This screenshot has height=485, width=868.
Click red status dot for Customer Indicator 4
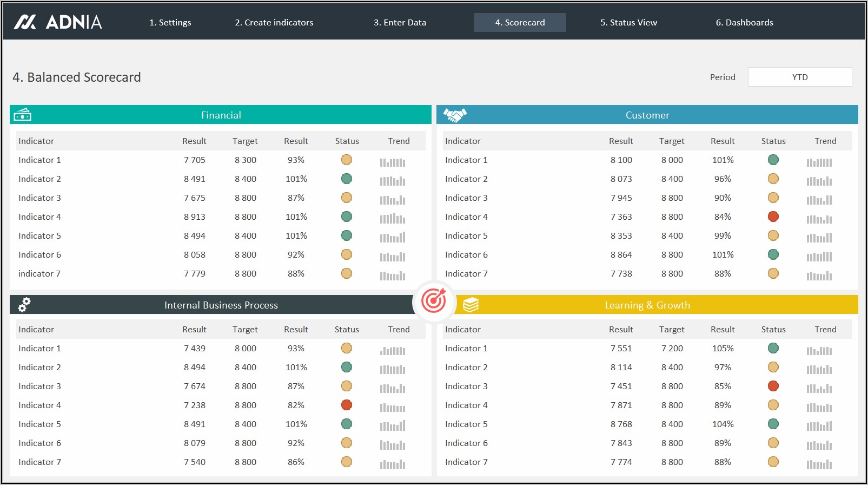[x=773, y=217]
